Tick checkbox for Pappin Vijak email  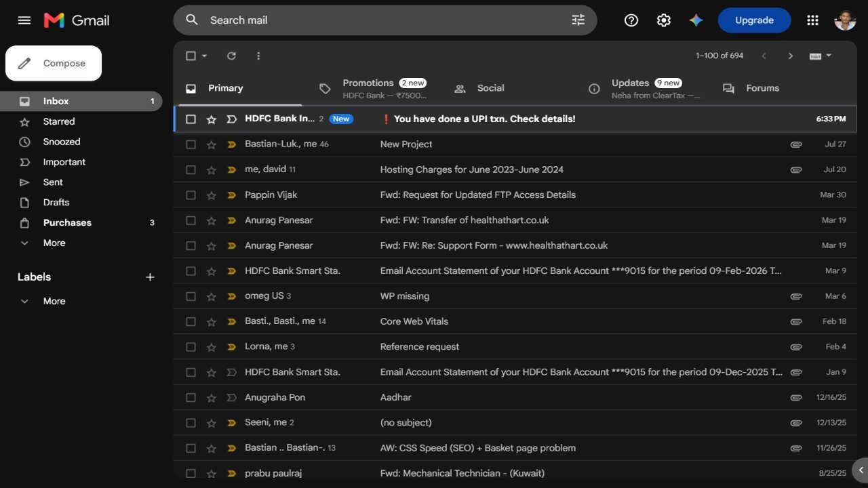tap(191, 195)
